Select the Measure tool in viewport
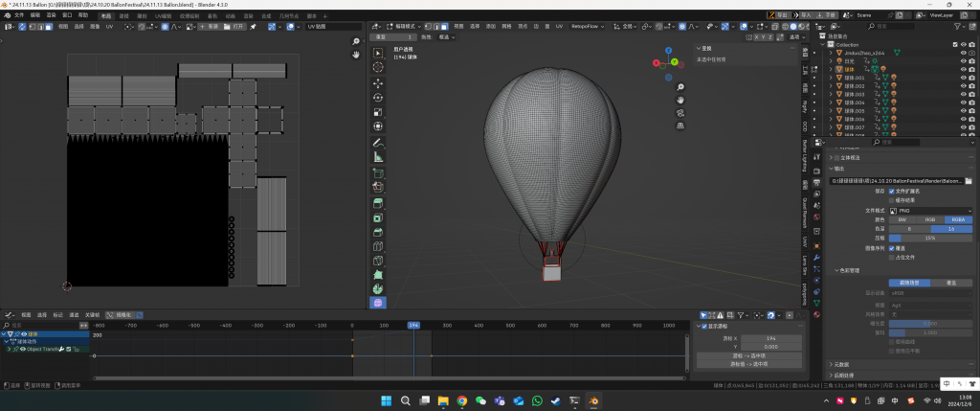980x411 pixels. (377, 157)
